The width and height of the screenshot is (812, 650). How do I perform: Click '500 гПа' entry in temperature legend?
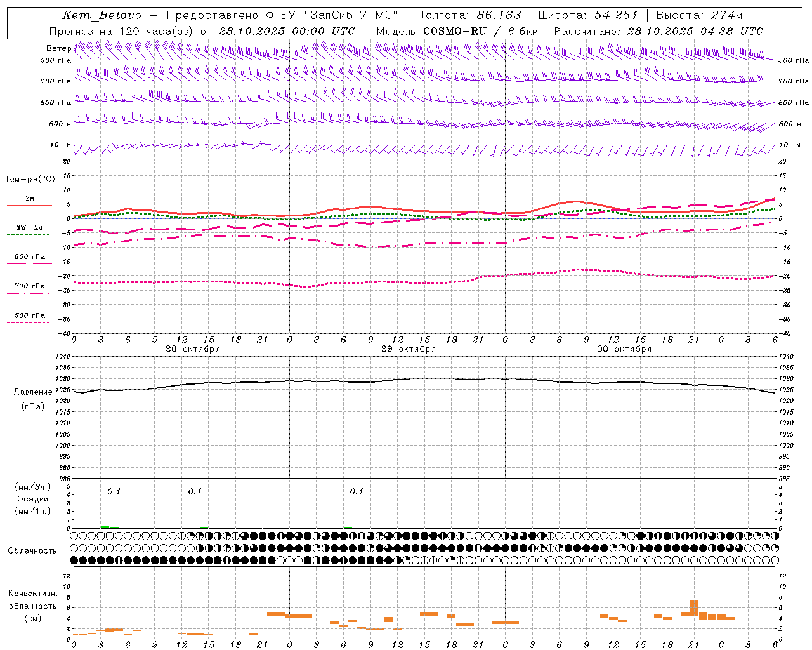pos(30,315)
